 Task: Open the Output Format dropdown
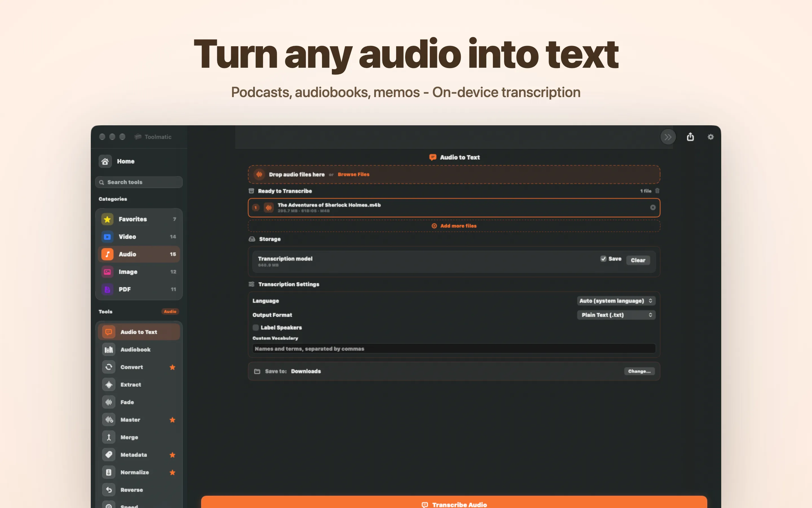(616, 315)
